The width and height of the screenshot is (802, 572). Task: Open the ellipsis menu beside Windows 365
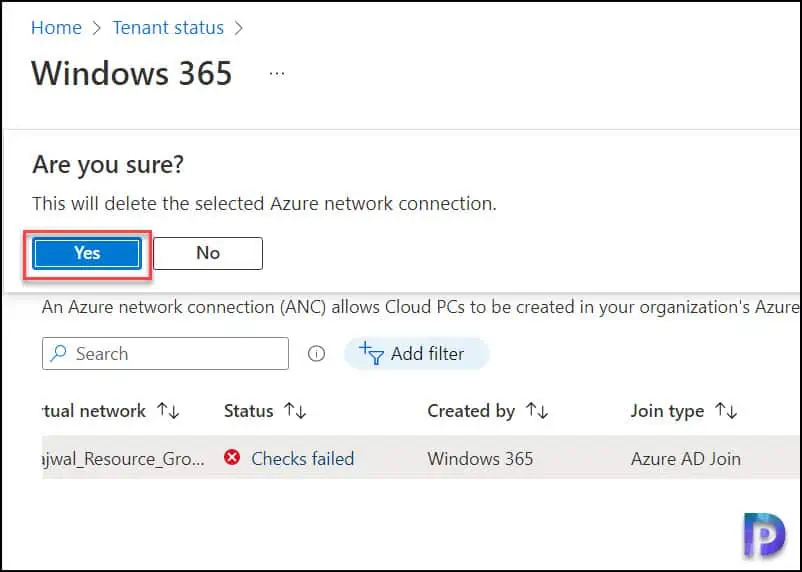(x=277, y=74)
